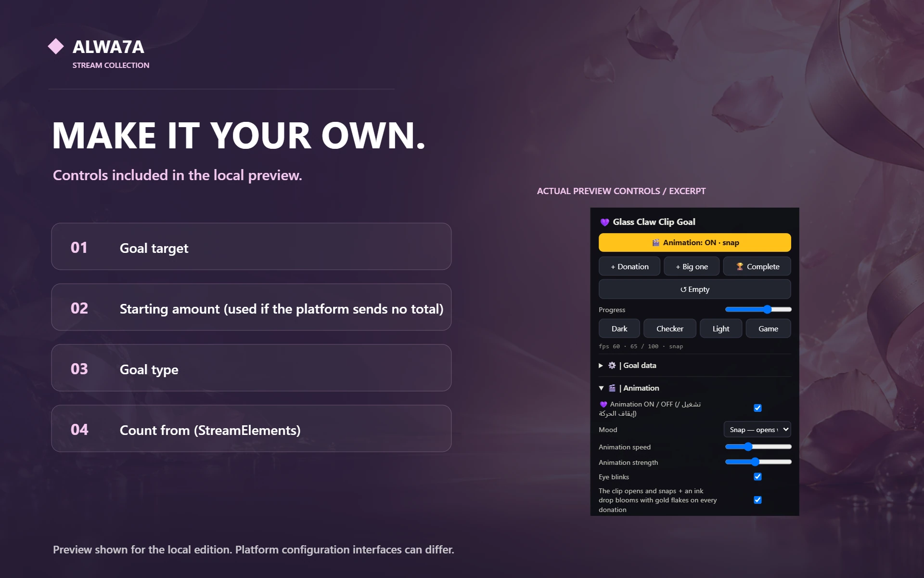Select the Light background option
Image resolution: width=924 pixels, height=578 pixels.
(x=721, y=328)
